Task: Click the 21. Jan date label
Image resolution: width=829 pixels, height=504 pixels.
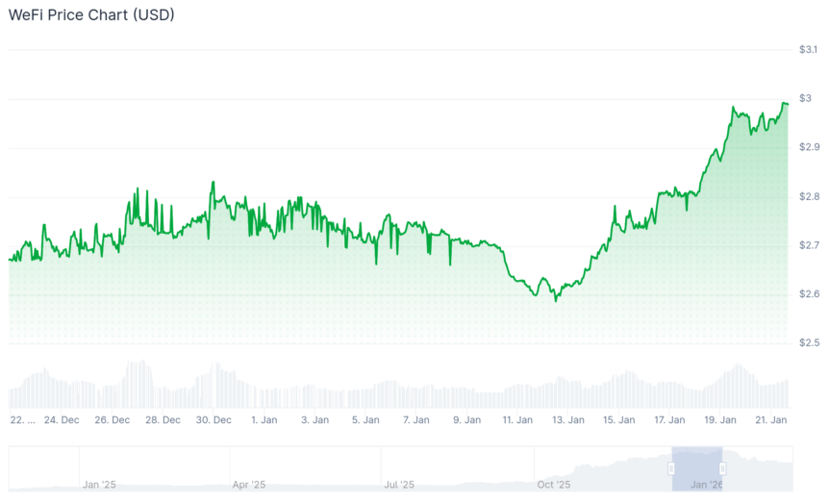Action: tap(771, 420)
